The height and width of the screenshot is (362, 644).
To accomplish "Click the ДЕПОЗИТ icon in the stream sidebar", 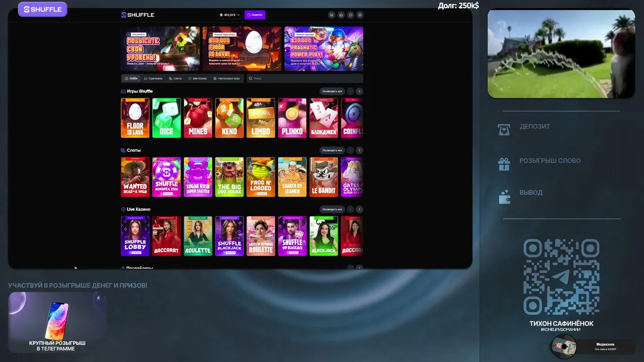I will (x=504, y=129).
